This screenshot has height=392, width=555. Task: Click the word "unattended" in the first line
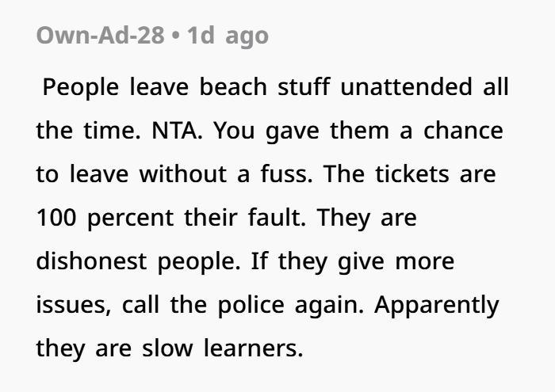click(406, 86)
